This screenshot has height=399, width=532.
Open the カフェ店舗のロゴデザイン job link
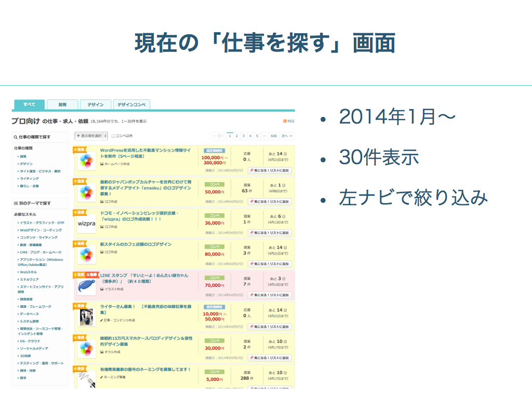pos(136,244)
